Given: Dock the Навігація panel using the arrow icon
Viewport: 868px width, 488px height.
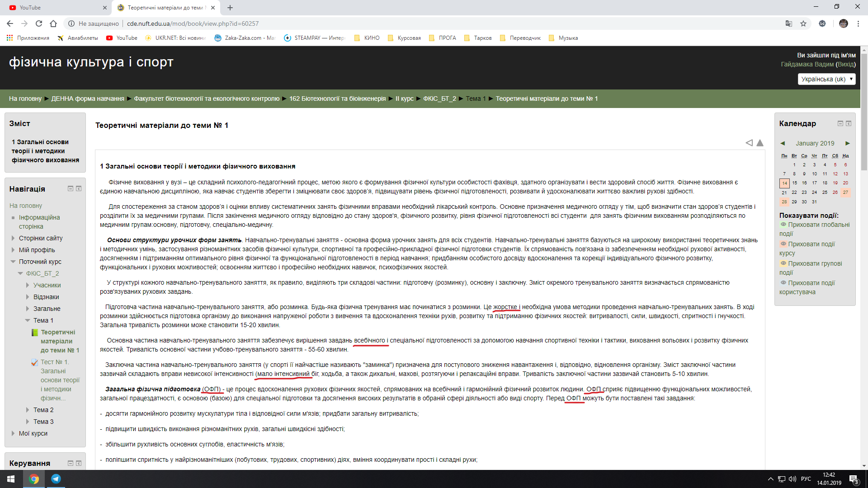Looking at the screenshot, I should click(x=80, y=189).
